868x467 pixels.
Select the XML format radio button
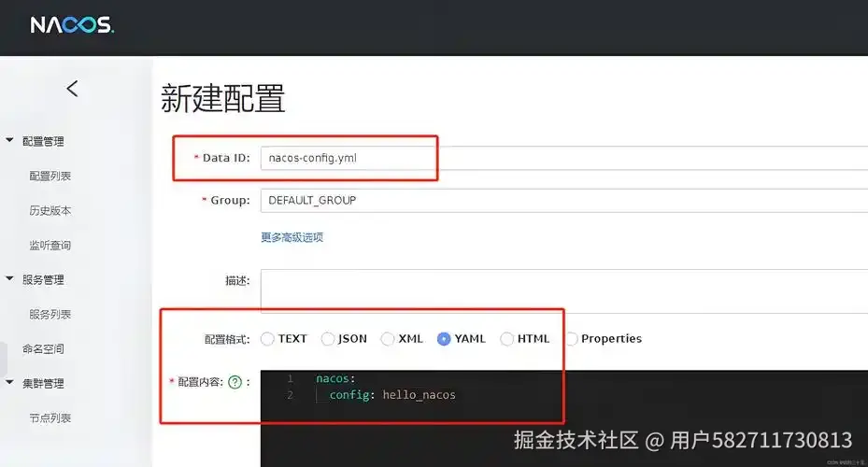[x=388, y=339]
